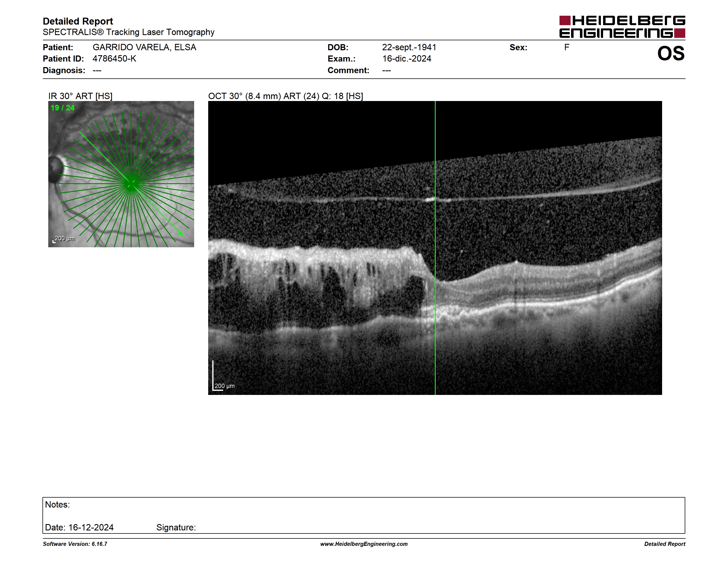Click the 'Patient ID:' label
This screenshot has height=563, width=728.
click(x=63, y=59)
